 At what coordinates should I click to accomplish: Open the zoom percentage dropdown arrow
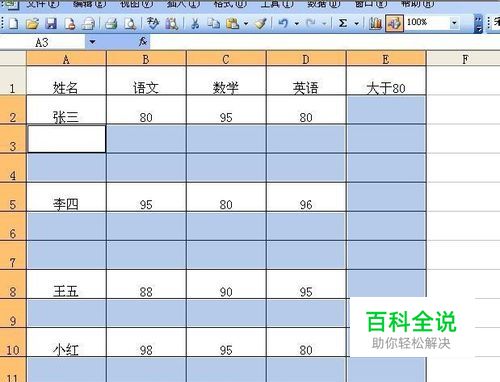pos(454,23)
